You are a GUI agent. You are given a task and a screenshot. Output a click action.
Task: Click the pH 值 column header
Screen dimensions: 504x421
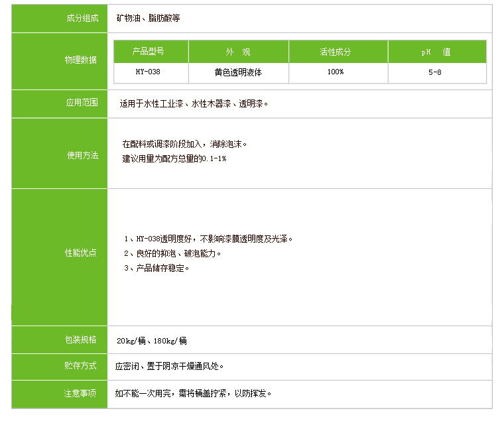pos(436,52)
